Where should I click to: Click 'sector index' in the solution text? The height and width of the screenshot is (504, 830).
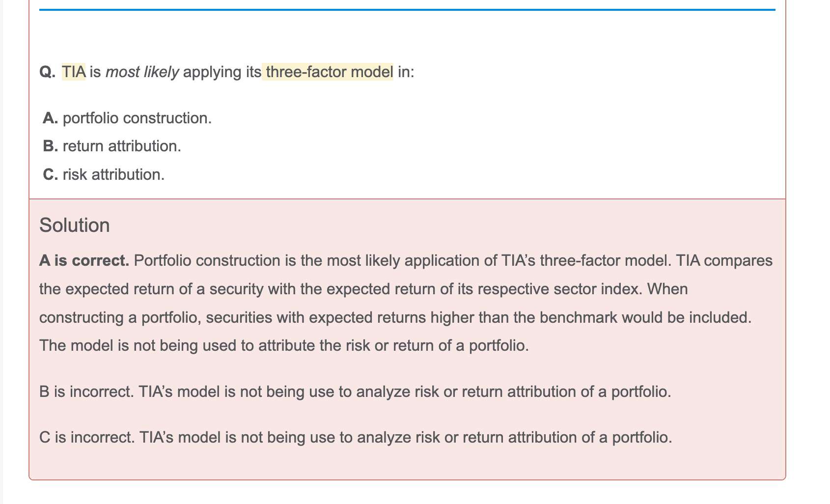(595, 289)
